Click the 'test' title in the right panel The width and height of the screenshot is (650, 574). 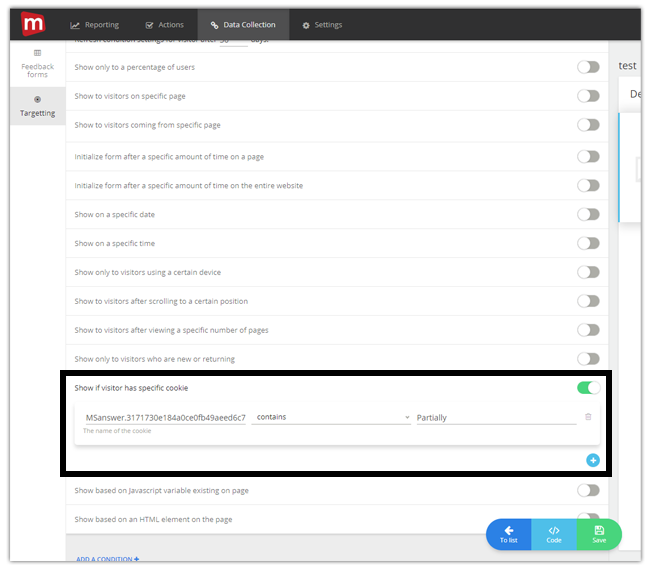[x=627, y=65]
